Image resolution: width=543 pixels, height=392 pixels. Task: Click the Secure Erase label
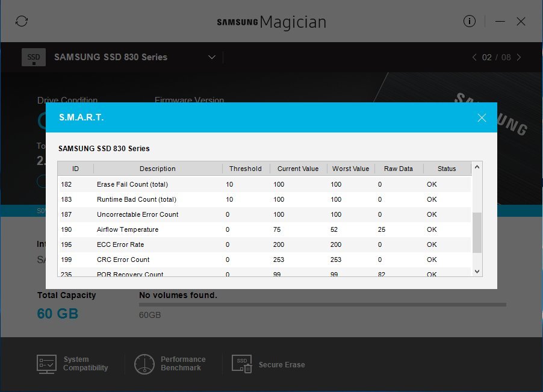282,365
